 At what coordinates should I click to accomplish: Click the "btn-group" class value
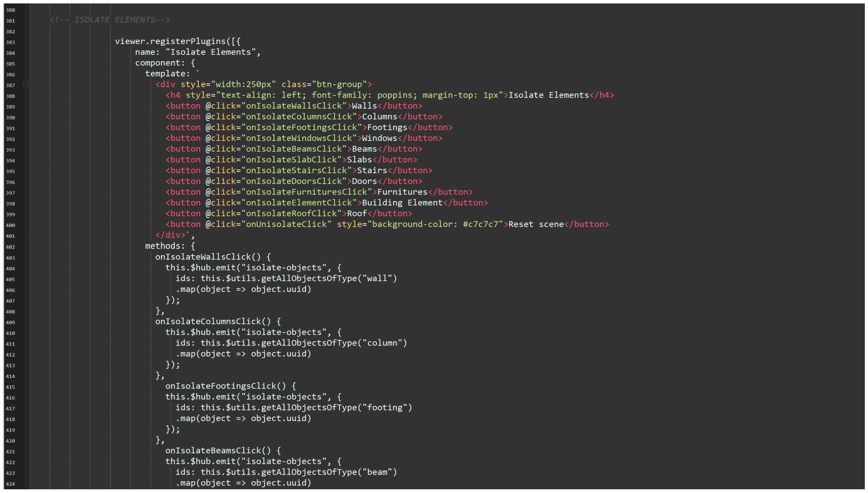339,84
